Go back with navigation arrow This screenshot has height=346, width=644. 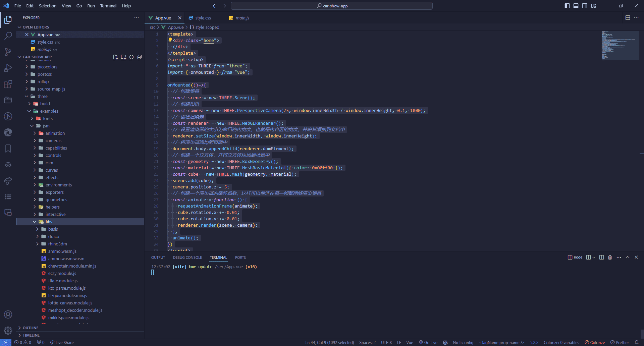tap(215, 6)
